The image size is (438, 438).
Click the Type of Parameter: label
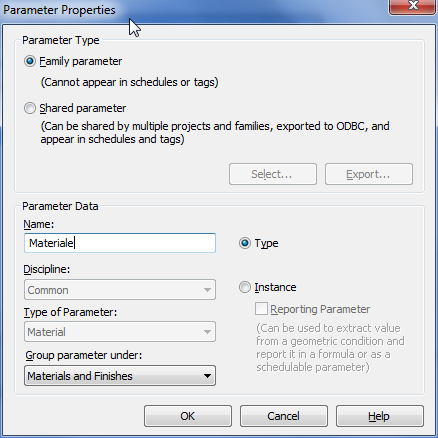[x=70, y=312]
